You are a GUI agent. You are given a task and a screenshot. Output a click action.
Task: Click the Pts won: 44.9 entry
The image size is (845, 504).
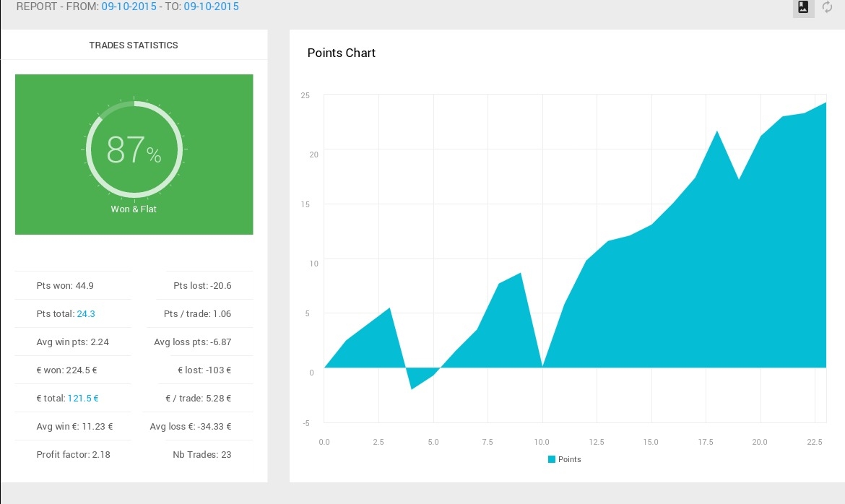[x=65, y=286]
